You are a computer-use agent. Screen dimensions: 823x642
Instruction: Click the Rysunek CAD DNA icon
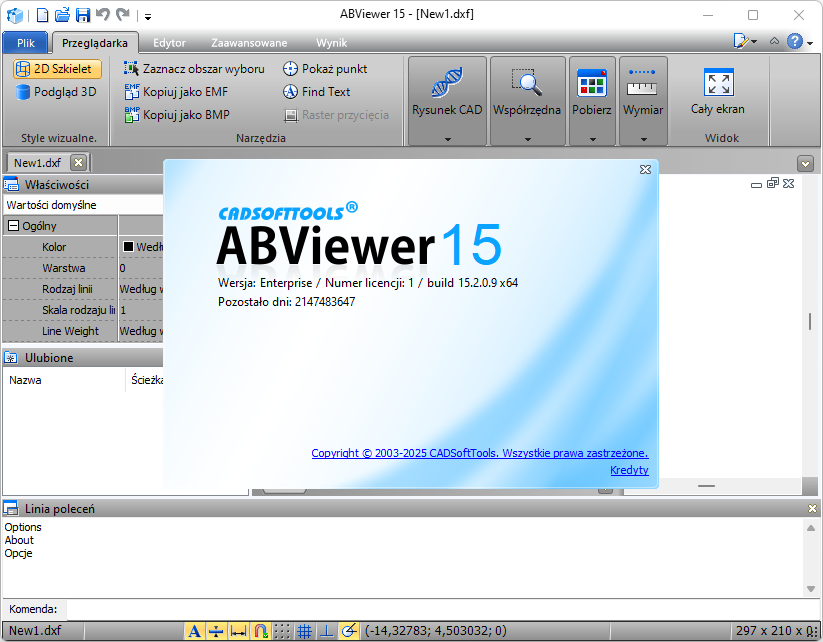point(447,82)
